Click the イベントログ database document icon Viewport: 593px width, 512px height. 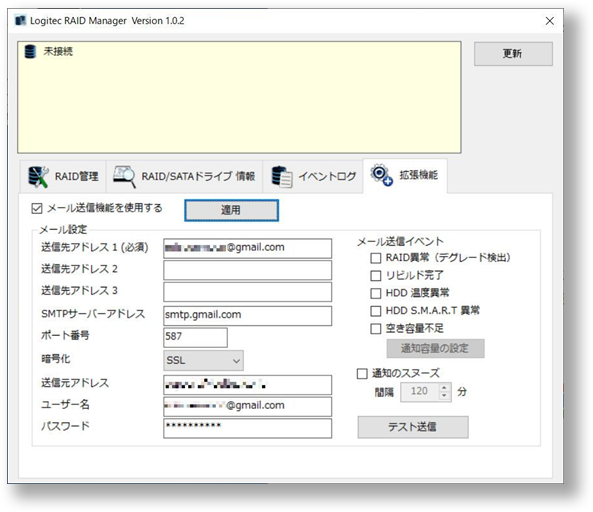282,177
